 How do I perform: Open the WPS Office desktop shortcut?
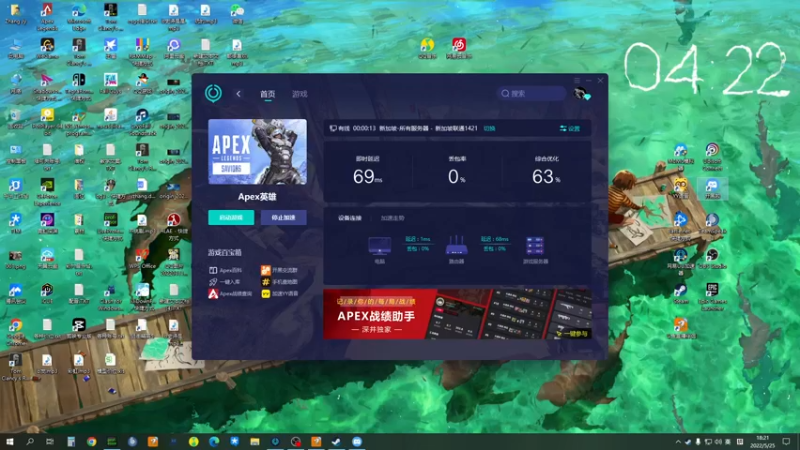(x=142, y=258)
